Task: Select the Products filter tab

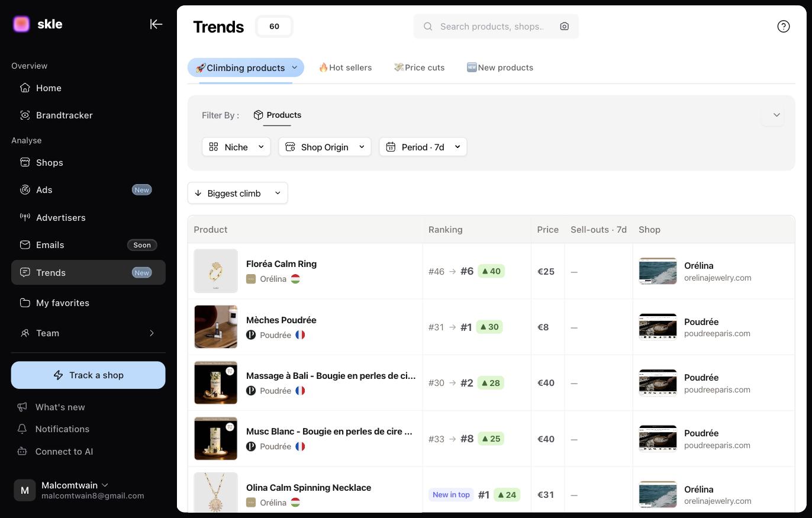Action: (277, 115)
